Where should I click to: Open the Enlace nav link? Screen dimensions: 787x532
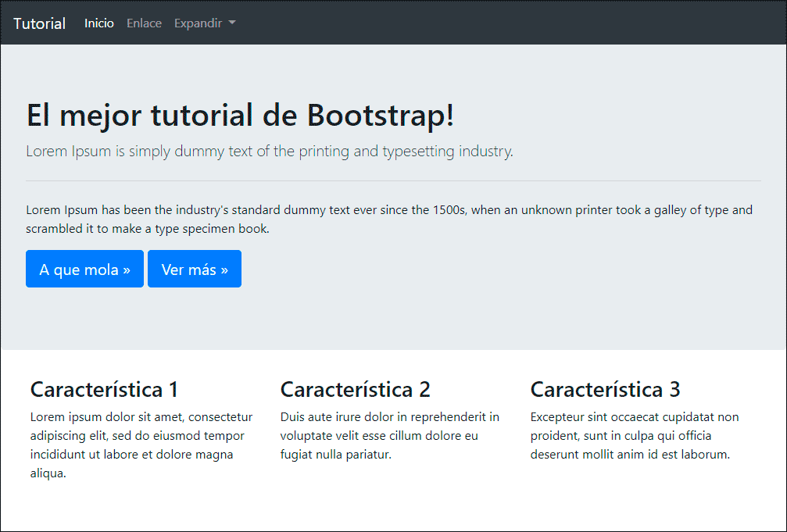pos(144,23)
